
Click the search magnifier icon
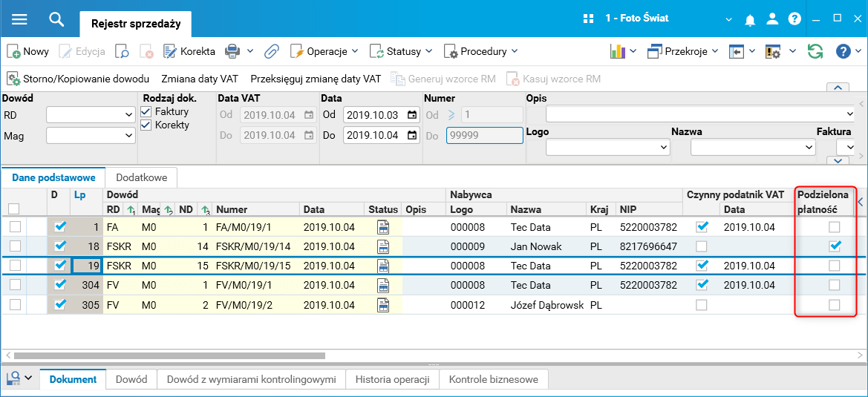tap(56, 19)
